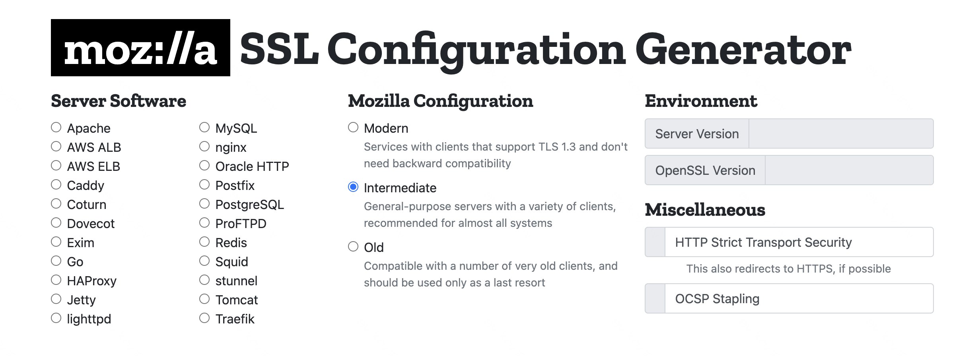The image size is (980, 356).
Task: Choose Tomcat server software
Action: 204,299
